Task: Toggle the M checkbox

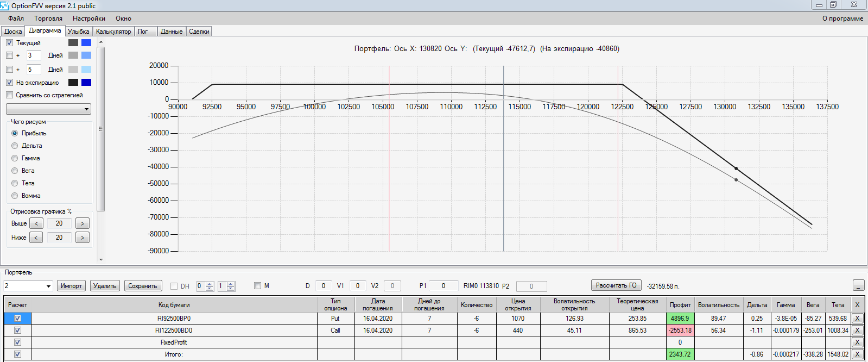Action: [258, 285]
